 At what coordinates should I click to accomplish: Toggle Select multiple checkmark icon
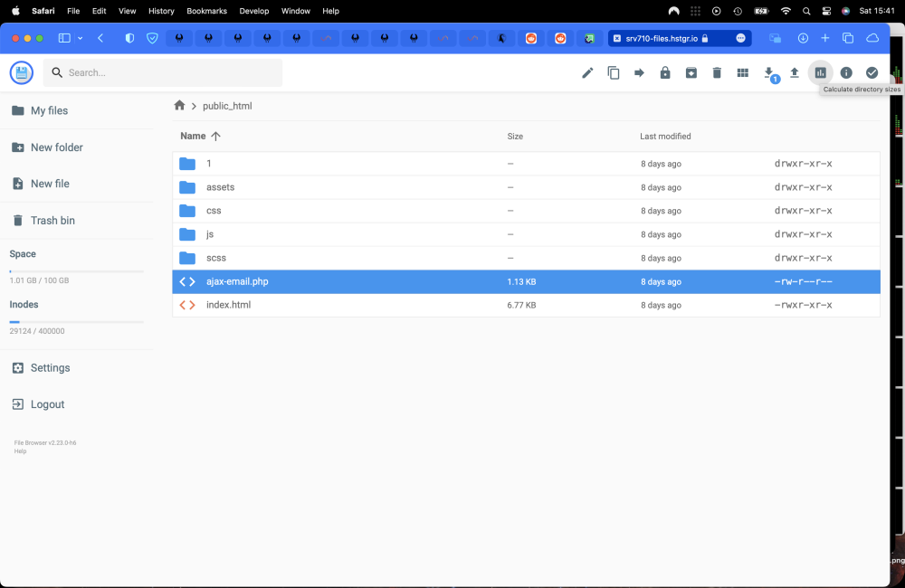point(872,72)
